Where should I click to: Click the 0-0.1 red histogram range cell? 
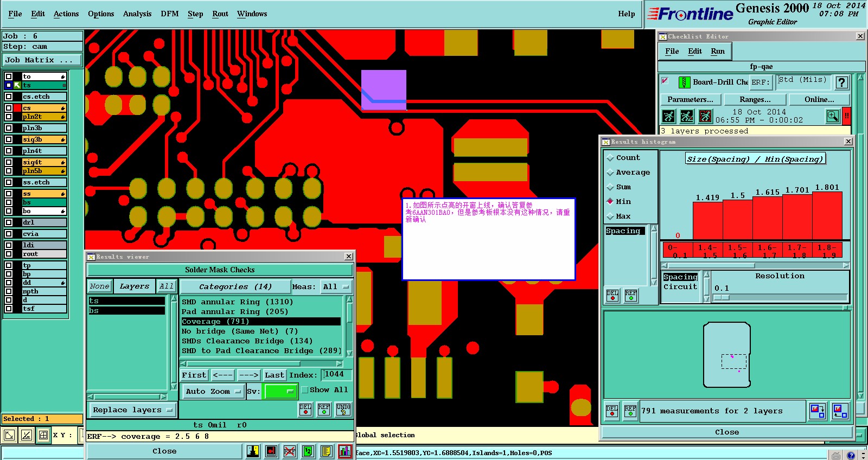pos(677,251)
